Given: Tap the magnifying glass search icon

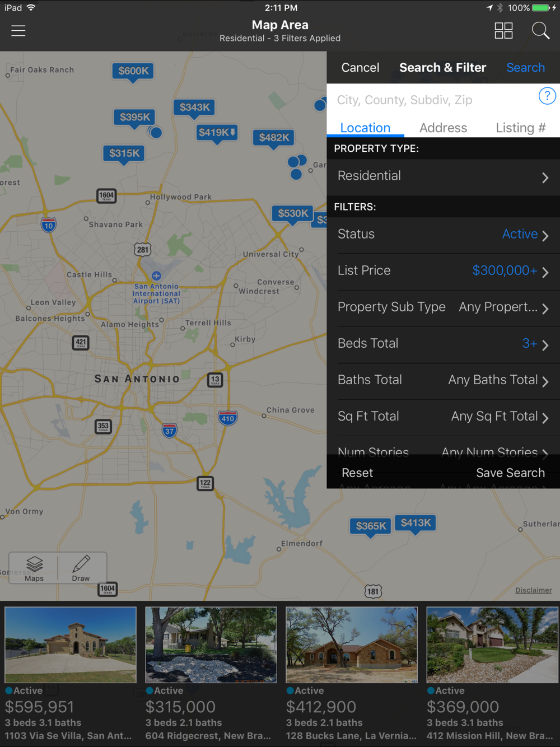Looking at the screenshot, I should pos(540,30).
